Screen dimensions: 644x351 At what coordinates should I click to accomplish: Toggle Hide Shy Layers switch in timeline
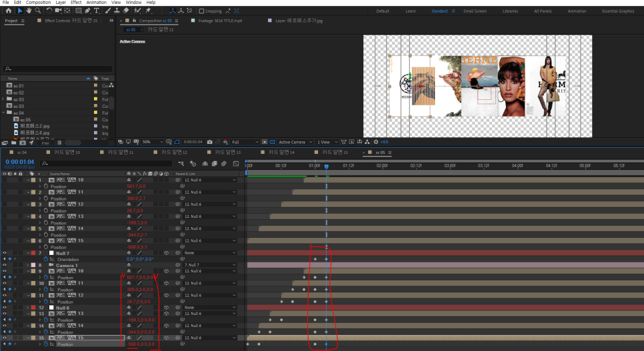click(205, 163)
